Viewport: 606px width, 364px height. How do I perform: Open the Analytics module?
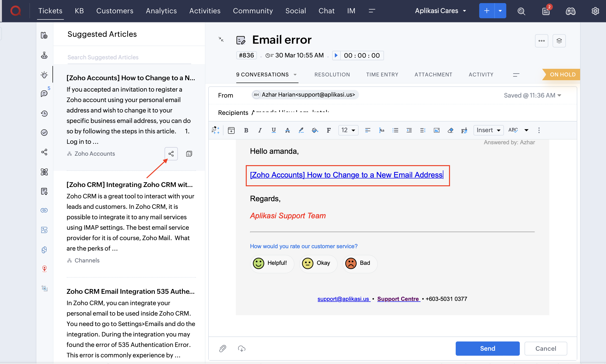point(161,11)
